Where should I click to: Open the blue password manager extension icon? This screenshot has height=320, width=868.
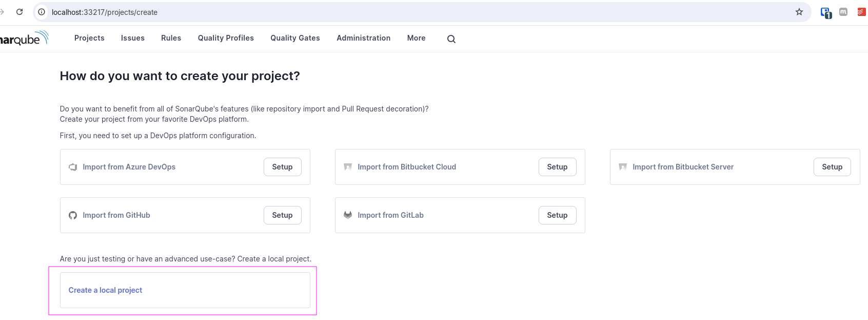pos(825,12)
